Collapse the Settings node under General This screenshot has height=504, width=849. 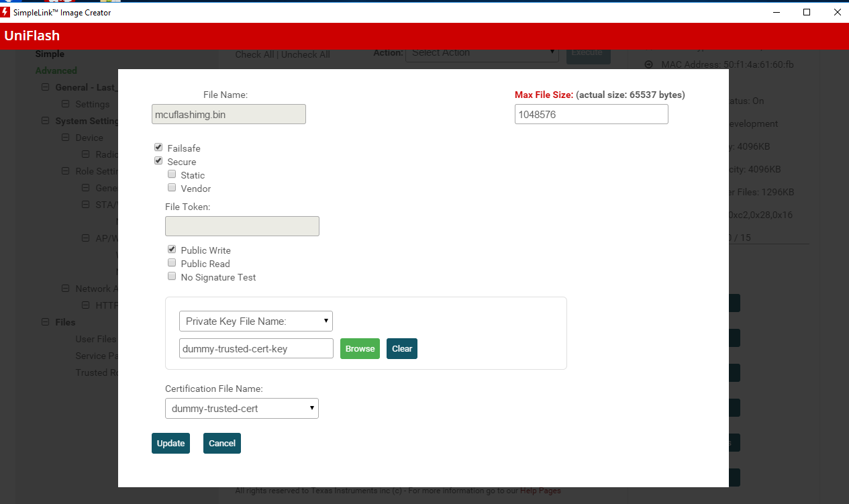point(65,104)
